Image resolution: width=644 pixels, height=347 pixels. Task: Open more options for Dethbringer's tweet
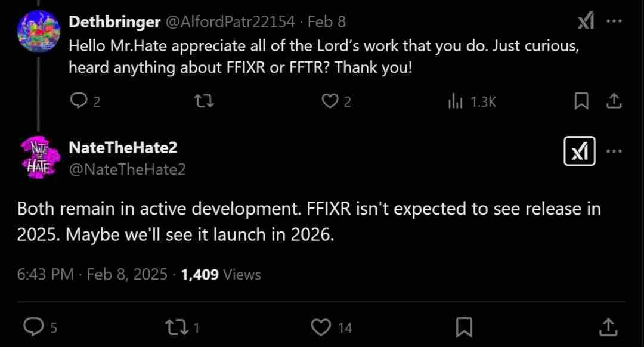pos(614,20)
